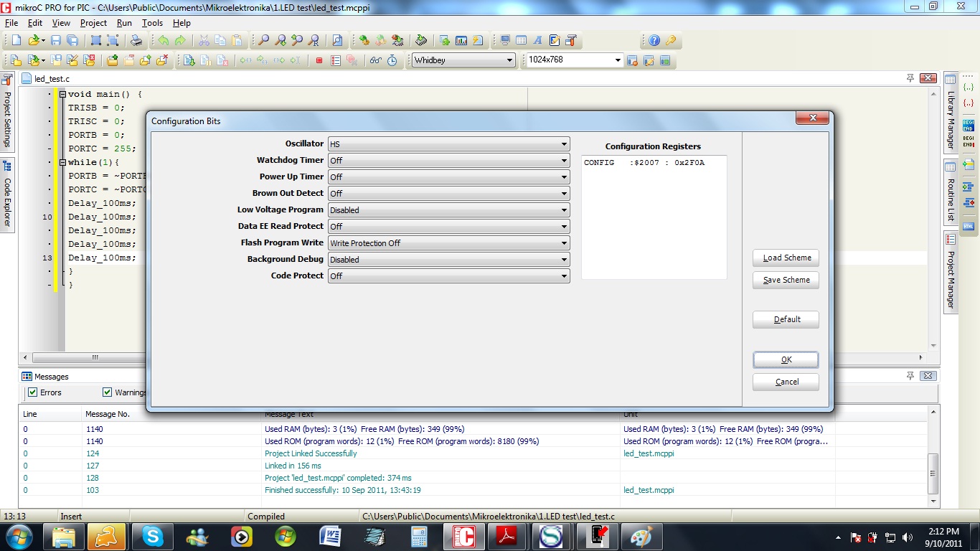This screenshot has height=551, width=980.
Task: Click the chip programmer icon
Action: tap(421, 41)
